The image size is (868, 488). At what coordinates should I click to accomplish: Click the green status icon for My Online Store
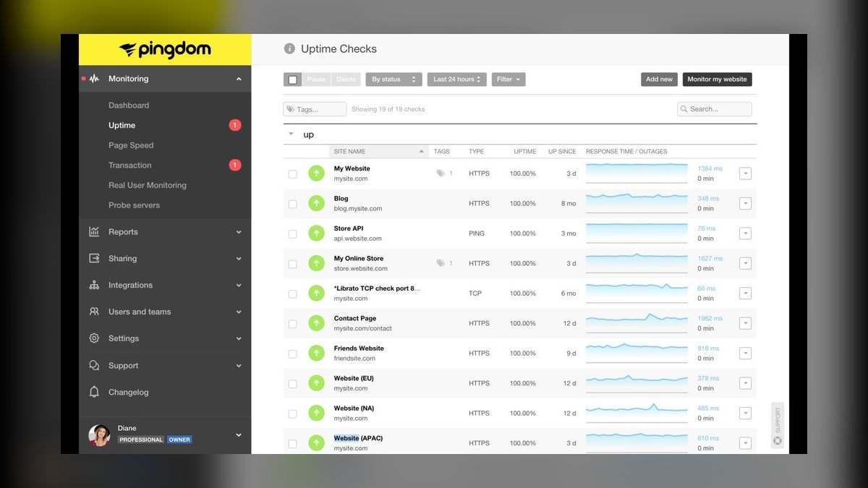(x=316, y=263)
